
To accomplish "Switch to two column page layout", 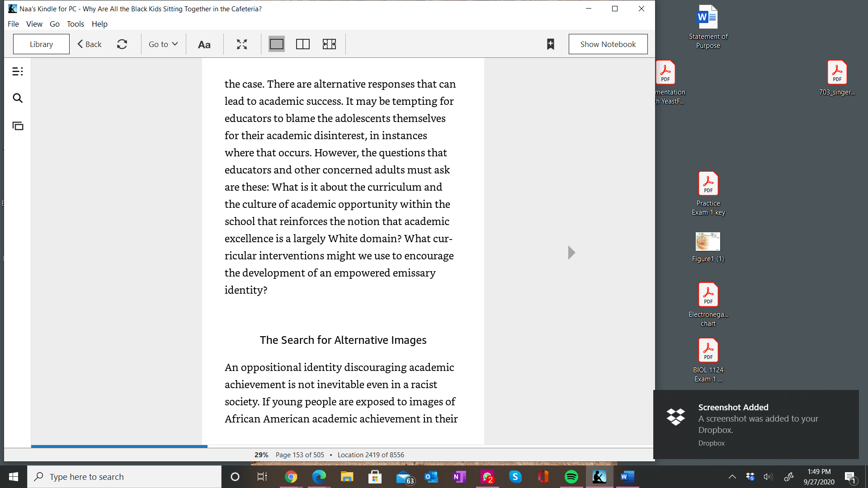I will (303, 44).
